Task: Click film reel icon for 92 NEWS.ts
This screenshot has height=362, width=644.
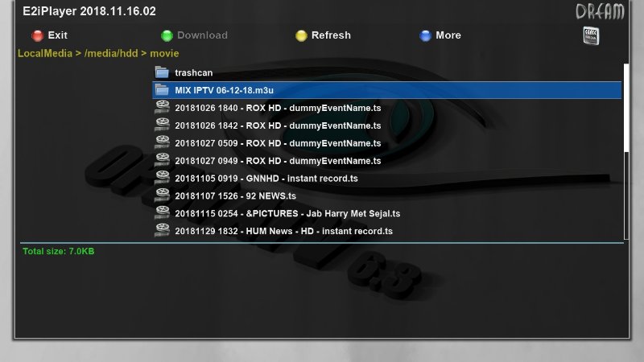Action: 163,195
